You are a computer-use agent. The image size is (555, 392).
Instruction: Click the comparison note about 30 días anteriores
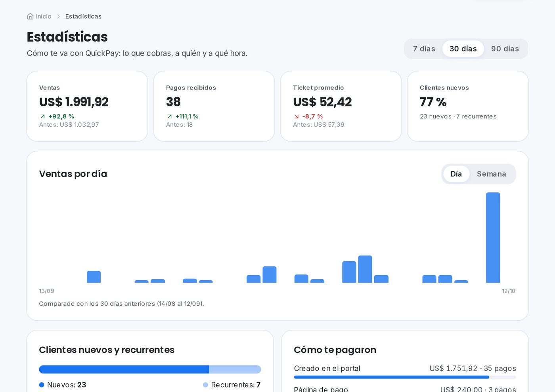click(x=121, y=304)
